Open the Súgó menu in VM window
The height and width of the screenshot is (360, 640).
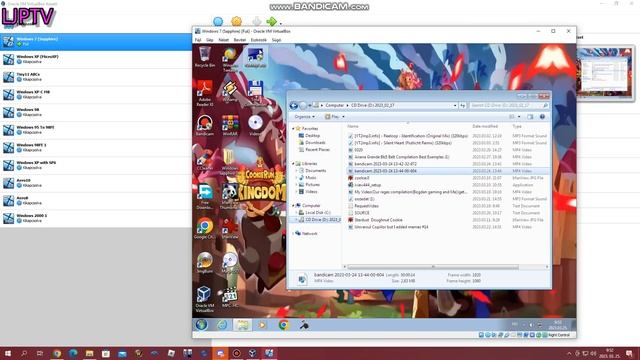[x=276, y=40]
